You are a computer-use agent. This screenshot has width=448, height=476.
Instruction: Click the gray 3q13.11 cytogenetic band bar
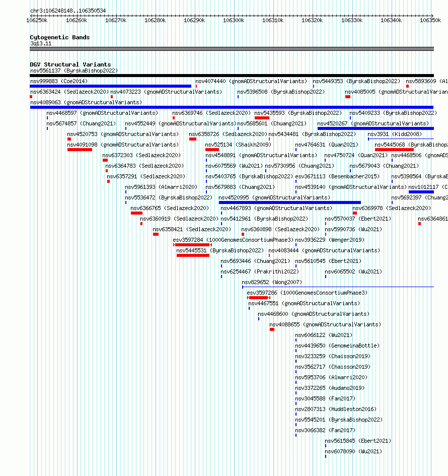point(232,49)
